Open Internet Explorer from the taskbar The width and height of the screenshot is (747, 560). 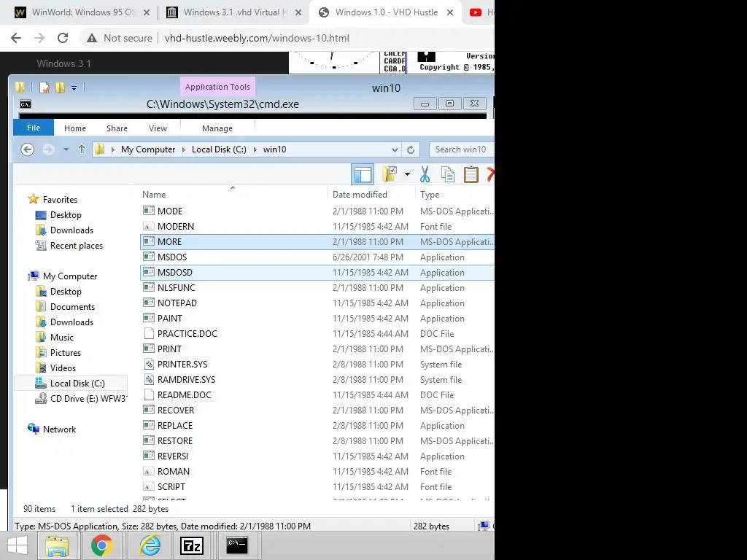[150, 545]
